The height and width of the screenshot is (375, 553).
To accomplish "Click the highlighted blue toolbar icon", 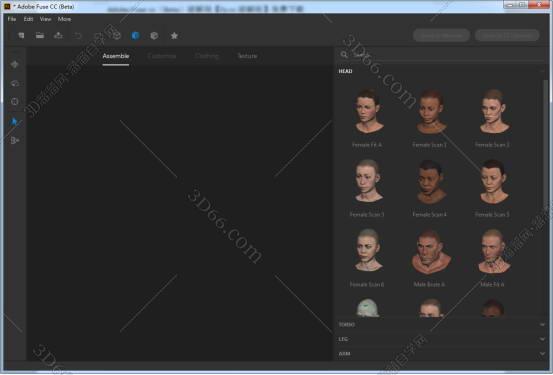I will pyautogui.click(x=135, y=36).
